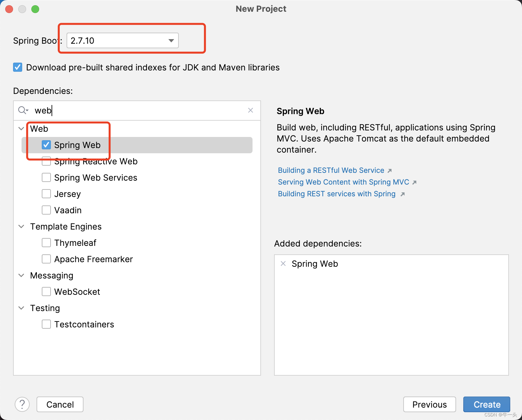
Task: Uncheck the Spring Web dependency
Action: 46,145
